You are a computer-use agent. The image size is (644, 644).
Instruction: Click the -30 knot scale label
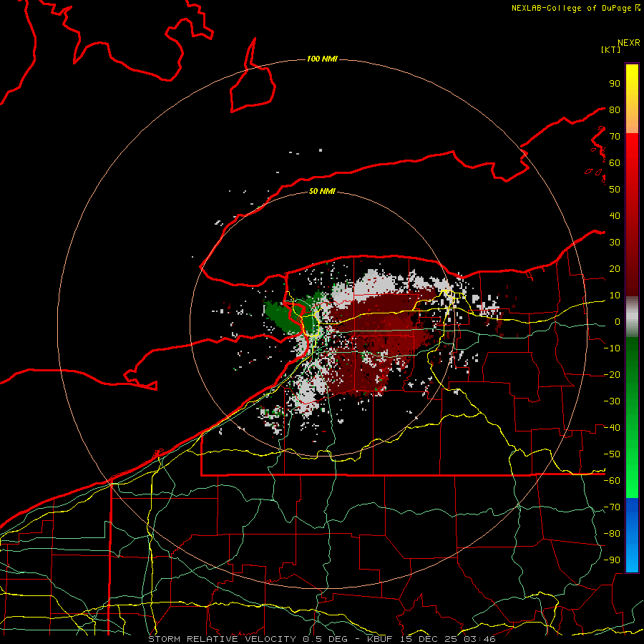[x=612, y=401]
